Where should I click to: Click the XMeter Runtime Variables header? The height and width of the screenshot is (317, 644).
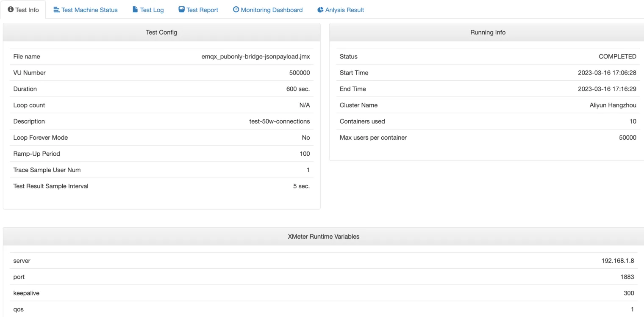(x=323, y=237)
